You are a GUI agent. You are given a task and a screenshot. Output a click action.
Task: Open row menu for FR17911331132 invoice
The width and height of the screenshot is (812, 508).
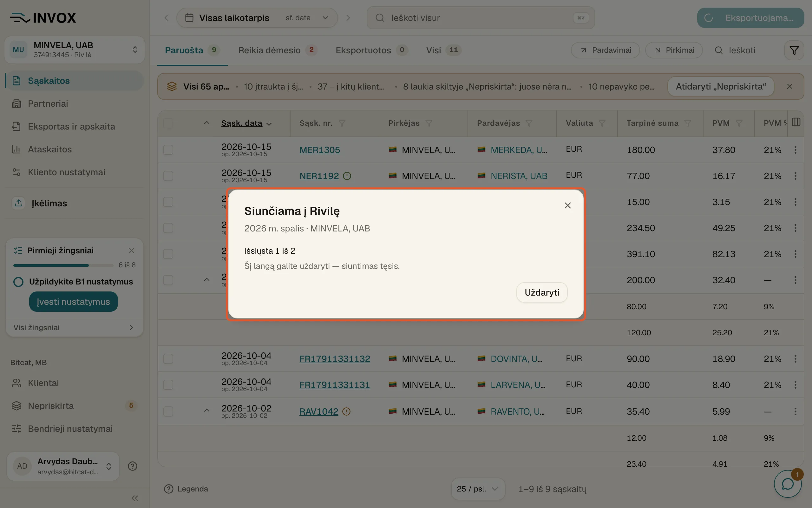[795, 359]
